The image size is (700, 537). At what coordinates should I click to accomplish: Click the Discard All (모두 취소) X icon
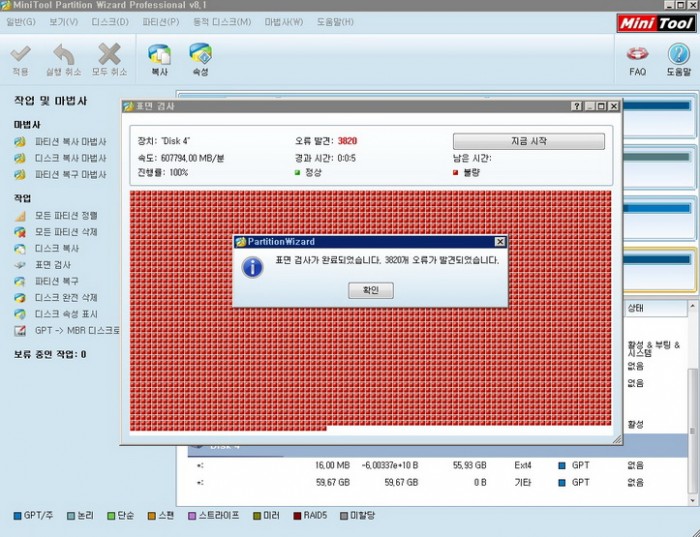coord(109,54)
